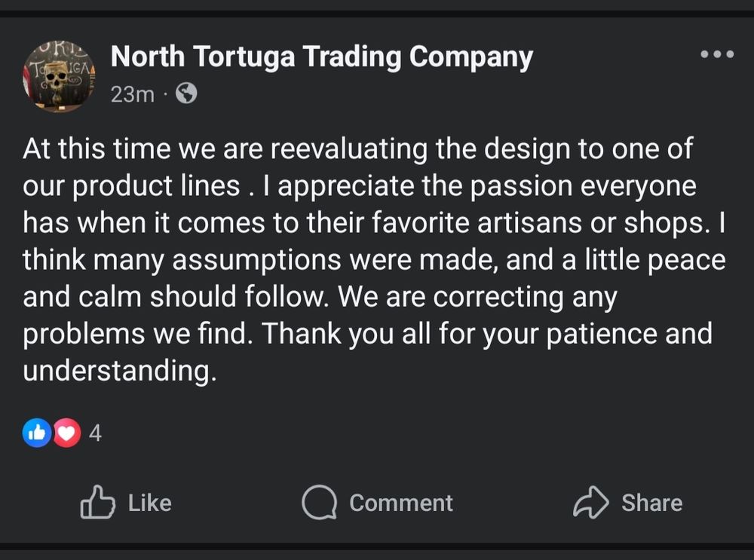This screenshot has width=754, height=560.
Task: Tap the red heart reaction icon
Action: (x=66, y=433)
